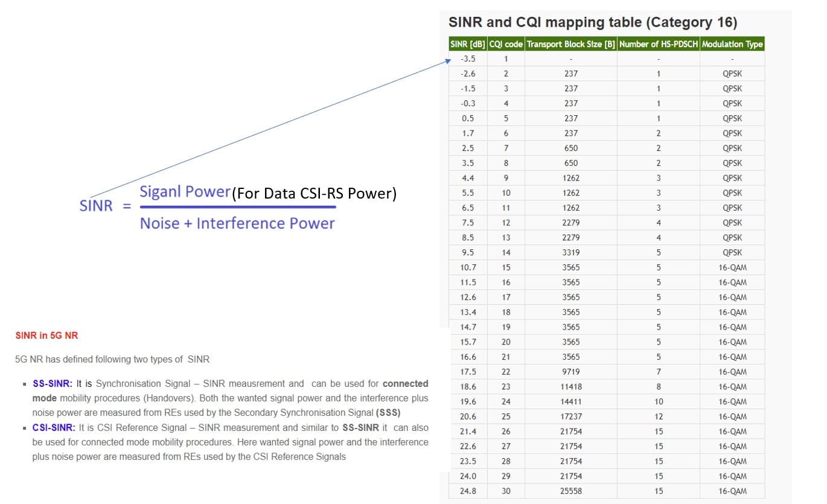This screenshot has height=504, width=827.
Task: Select the SINR value -2.6 cell
Action: coord(468,74)
